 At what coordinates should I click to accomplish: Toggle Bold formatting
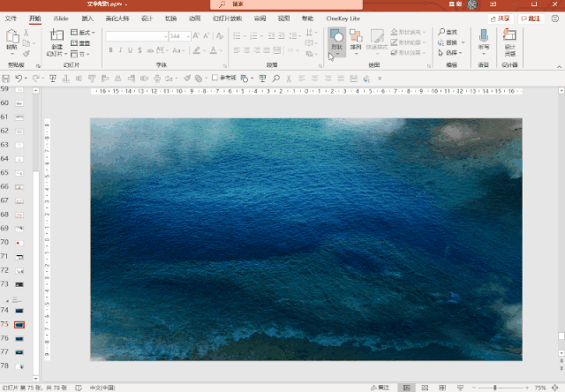pos(110,50)
